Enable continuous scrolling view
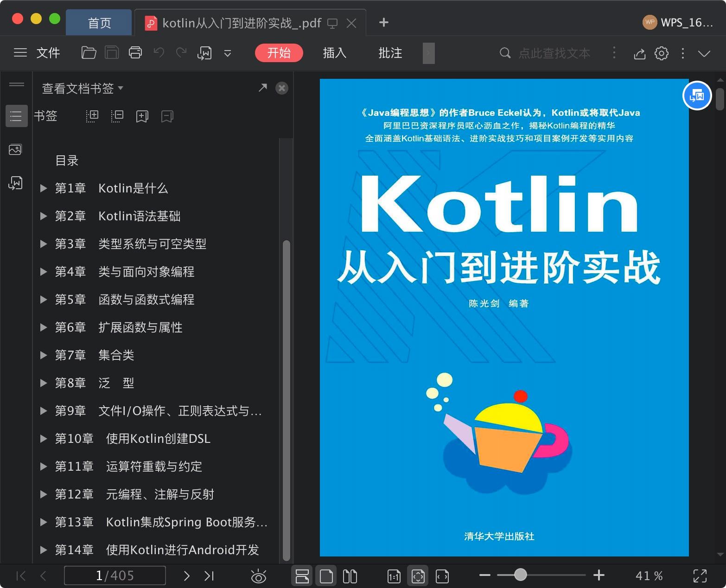This screenshot has height=588, width=726. click(x=302, y=576)
